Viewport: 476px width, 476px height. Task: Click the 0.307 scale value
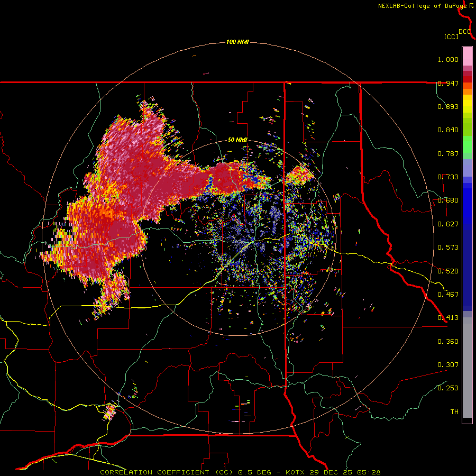[x=448, y=365]
